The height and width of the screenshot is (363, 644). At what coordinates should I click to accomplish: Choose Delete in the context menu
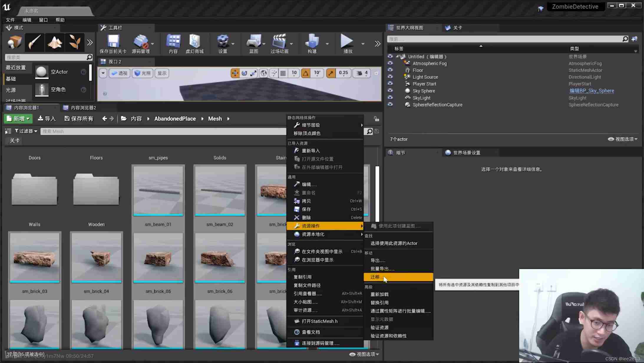[325, 217]
